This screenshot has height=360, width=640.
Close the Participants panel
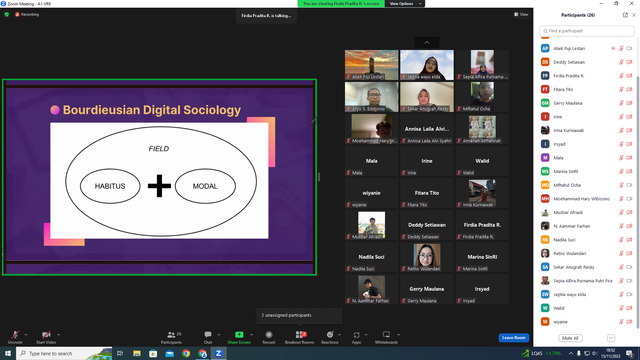pos(634,15)
